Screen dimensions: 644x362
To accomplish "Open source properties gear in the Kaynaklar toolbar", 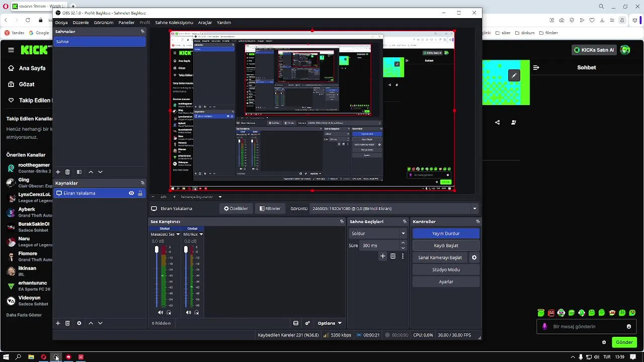I will 79,323.
